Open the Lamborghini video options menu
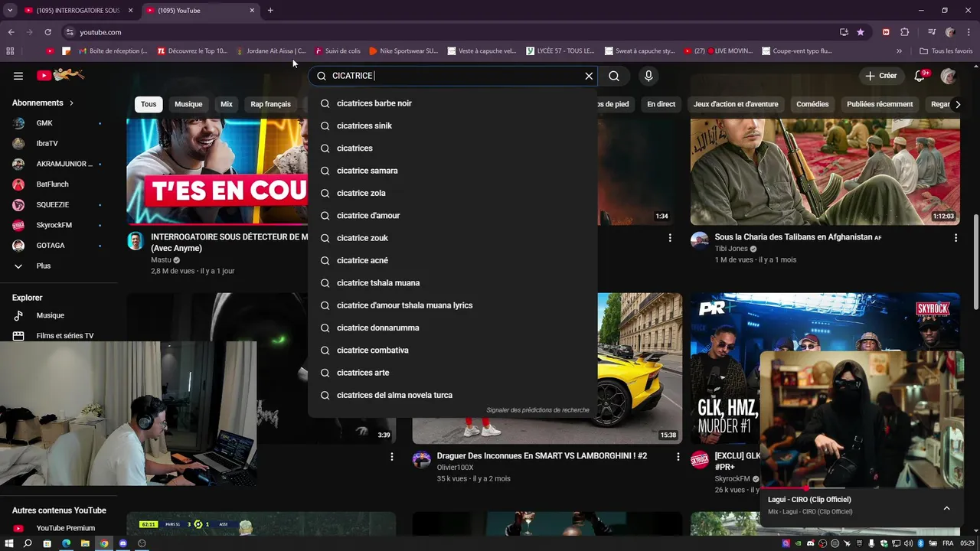Viewport: 980px width, 551px height. [x=678, y=456]
